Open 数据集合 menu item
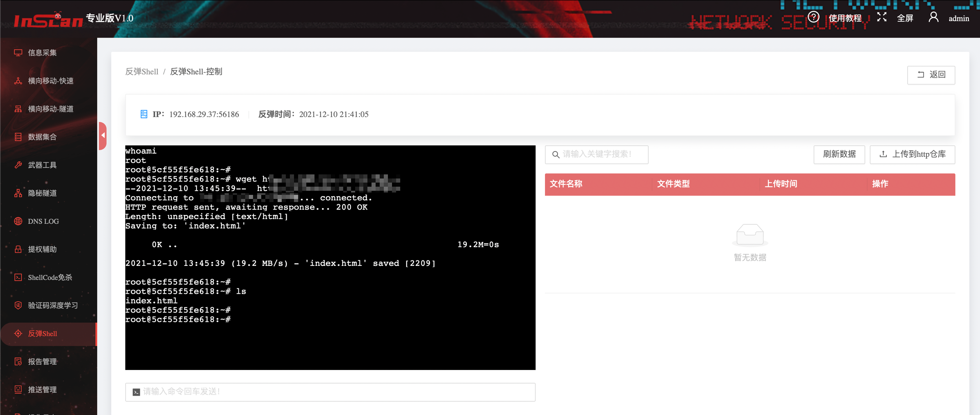The image size is (980, 415). [x=42, y=137]
